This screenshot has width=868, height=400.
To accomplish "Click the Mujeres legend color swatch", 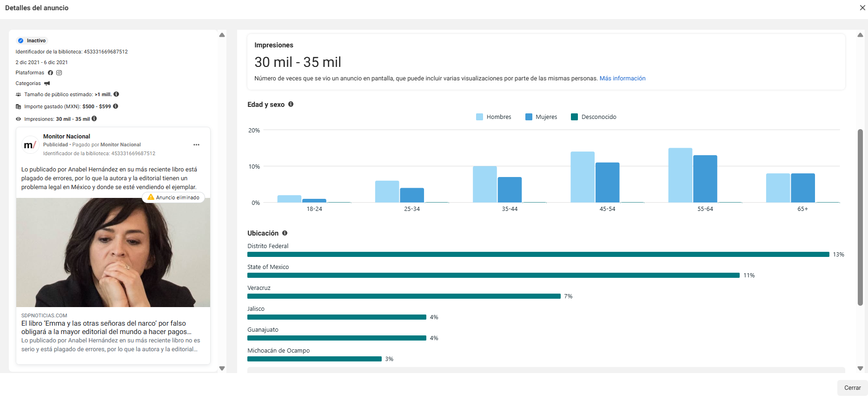I will click(x=529, y=117).
